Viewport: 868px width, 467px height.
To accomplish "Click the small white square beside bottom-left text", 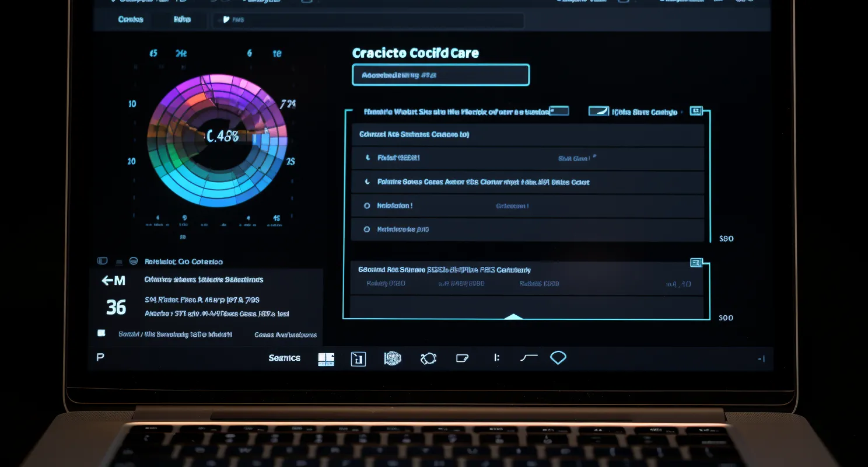I will tap(101, 333).
